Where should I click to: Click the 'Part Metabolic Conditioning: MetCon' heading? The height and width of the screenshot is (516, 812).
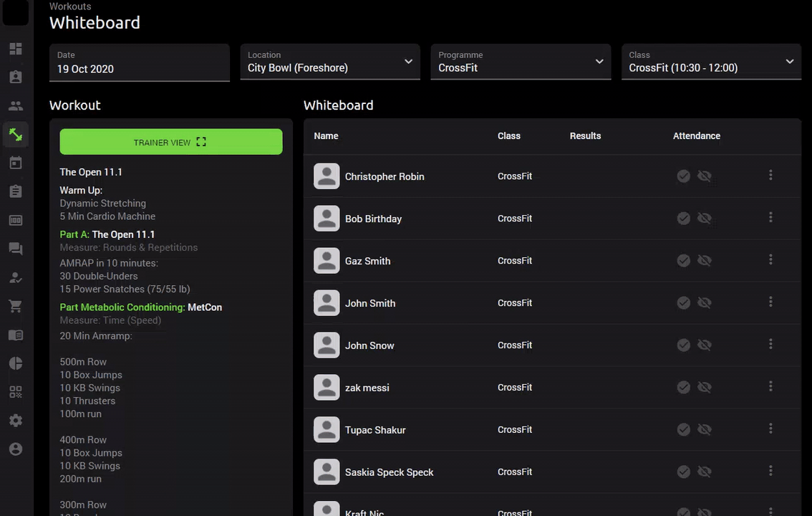pyautogui.click(x=141, y=307)
